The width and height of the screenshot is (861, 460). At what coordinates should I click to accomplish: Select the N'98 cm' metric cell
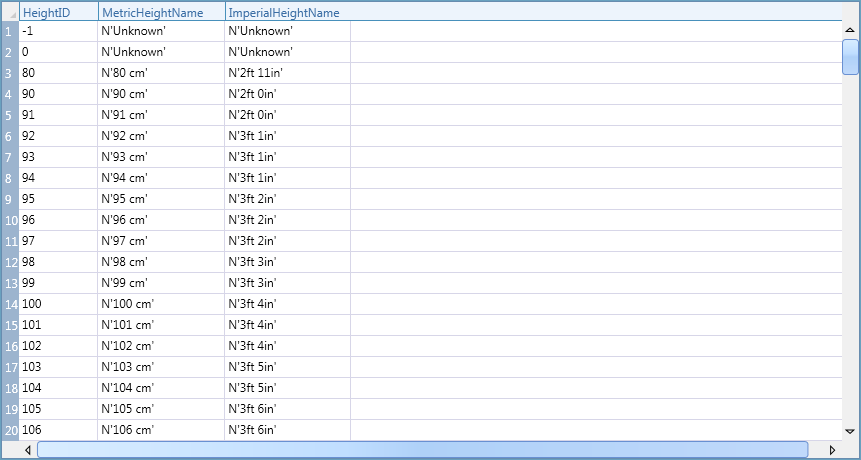tap(161, 262)
